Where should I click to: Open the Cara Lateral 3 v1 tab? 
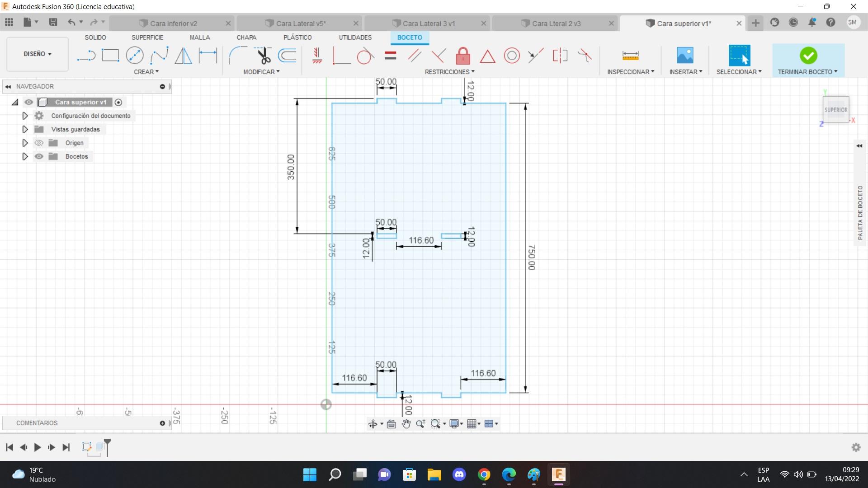(x=428, y=23)
